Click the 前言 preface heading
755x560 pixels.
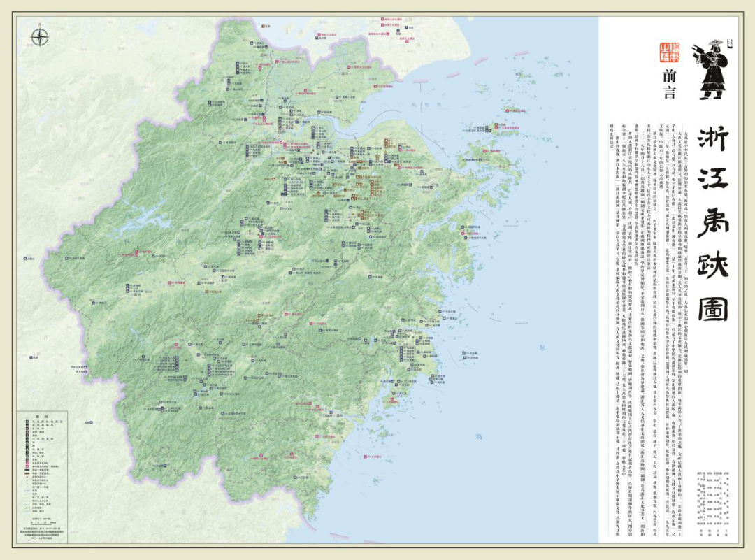tap(669, 85)
